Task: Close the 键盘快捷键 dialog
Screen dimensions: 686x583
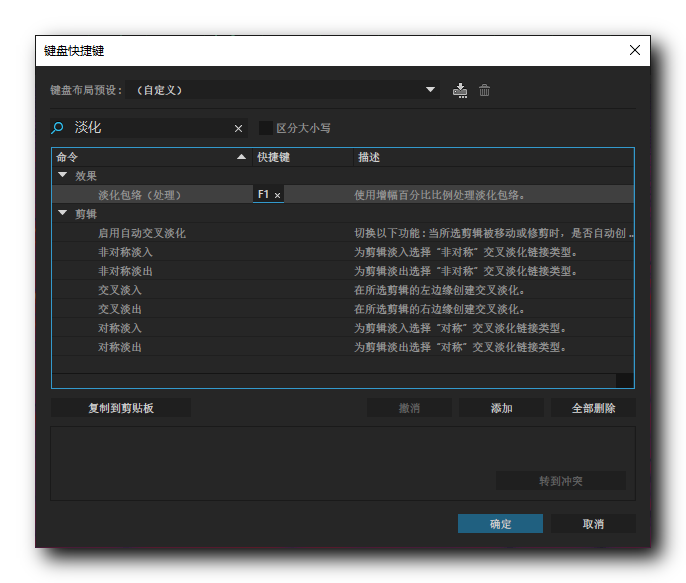Action: pyautogui.click(x=635, y=50)
